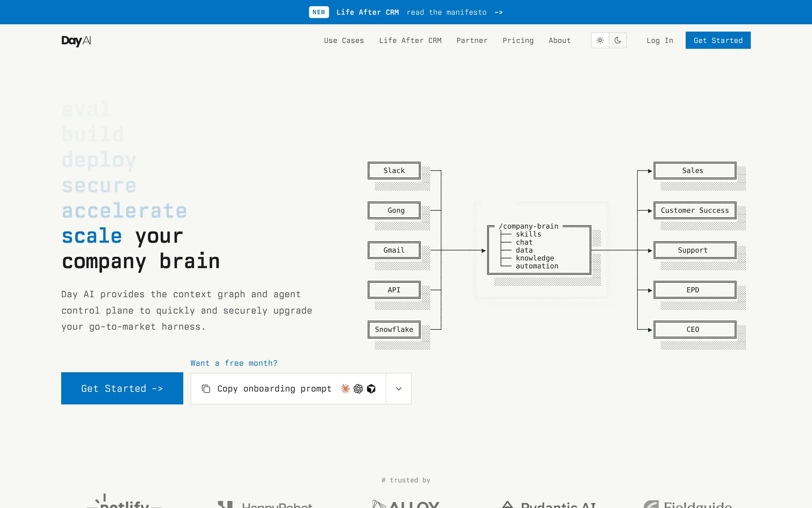Click the 'Life After CRM' banner title

tap(368, 12)
